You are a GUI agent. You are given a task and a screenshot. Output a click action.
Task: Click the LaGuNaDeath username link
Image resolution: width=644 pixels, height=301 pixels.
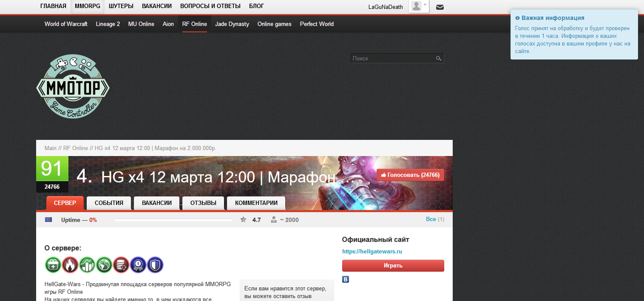(x=386, y=7)
